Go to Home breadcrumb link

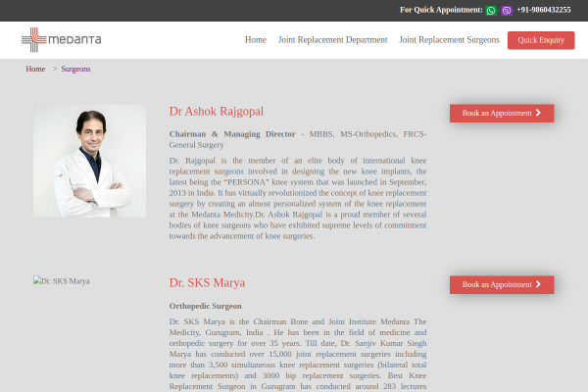click(x=35, y=69)
